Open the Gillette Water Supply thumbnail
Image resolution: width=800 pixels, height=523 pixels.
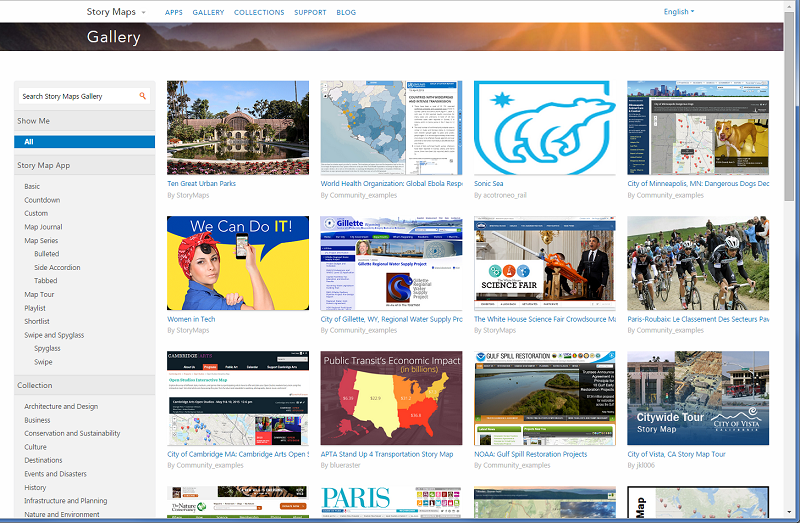[391, 263]
